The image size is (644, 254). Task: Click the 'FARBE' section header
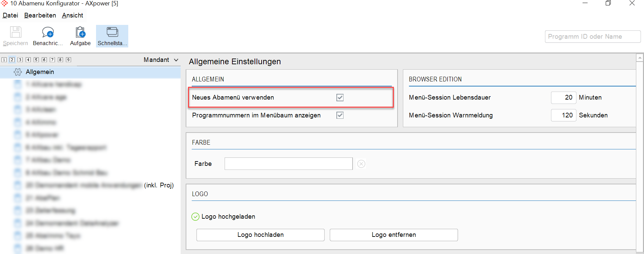pyautogui.click(x=201, y=143)
